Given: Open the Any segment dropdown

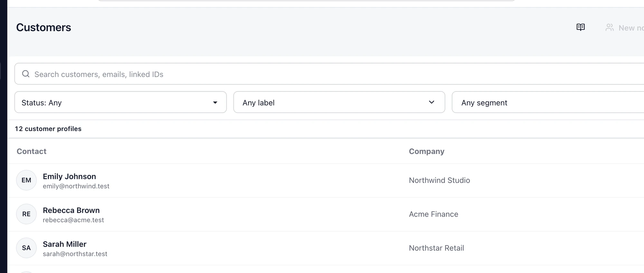Looking at the screenshot, I should coord(548,102).
